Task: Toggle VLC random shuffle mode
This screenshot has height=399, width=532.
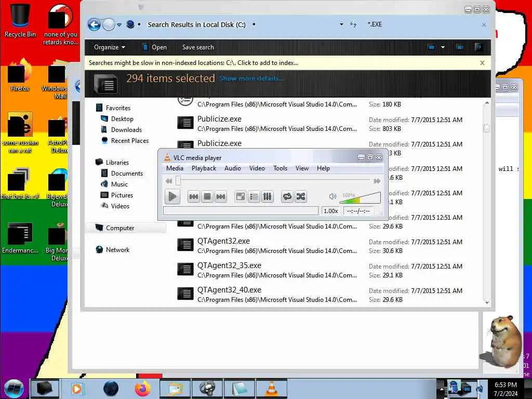Action: click(301, 196)
